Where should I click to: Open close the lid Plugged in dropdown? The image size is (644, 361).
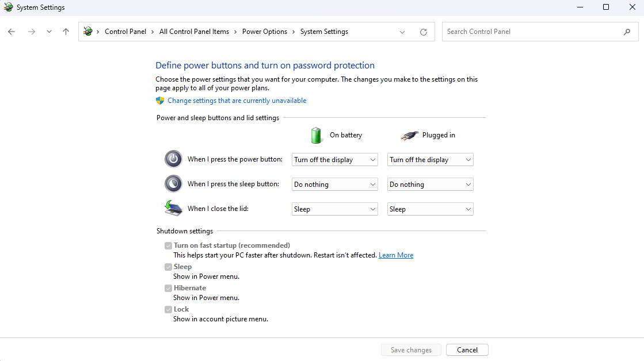(x=430, y=209)
